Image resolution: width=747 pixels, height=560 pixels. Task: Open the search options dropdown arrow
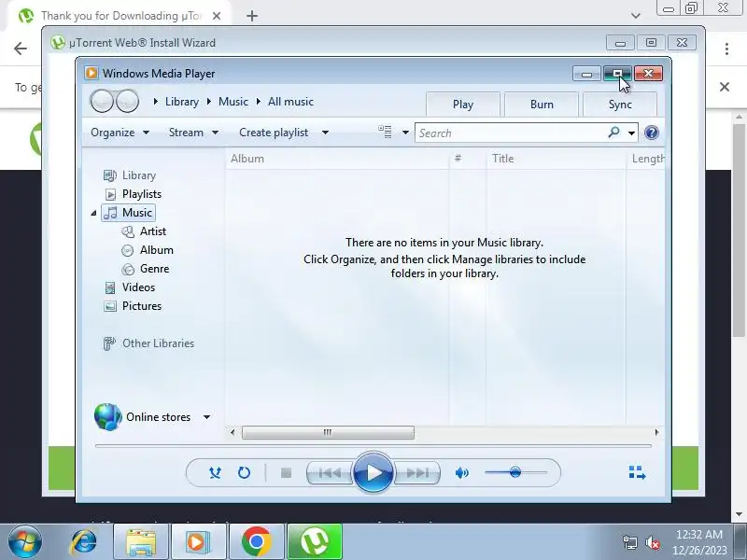pos(631,133)
